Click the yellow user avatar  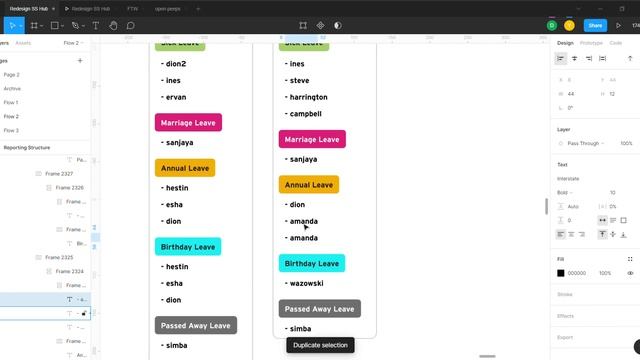pos(569,25)
